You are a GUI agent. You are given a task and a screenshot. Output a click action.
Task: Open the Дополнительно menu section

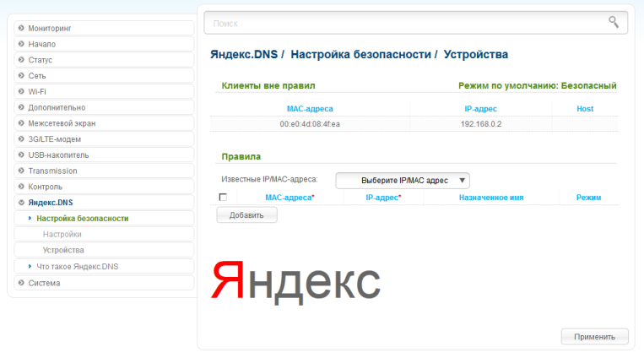click(104, 107)
